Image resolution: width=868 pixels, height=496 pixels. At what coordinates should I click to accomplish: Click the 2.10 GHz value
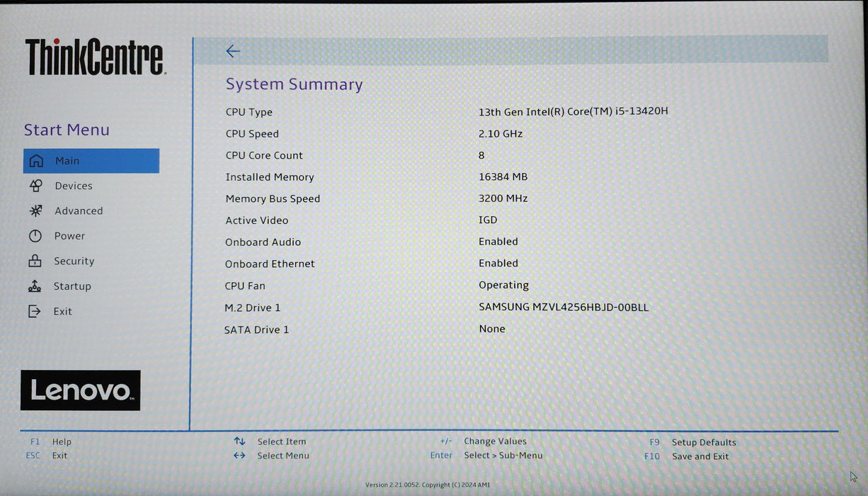click(501, 133)
